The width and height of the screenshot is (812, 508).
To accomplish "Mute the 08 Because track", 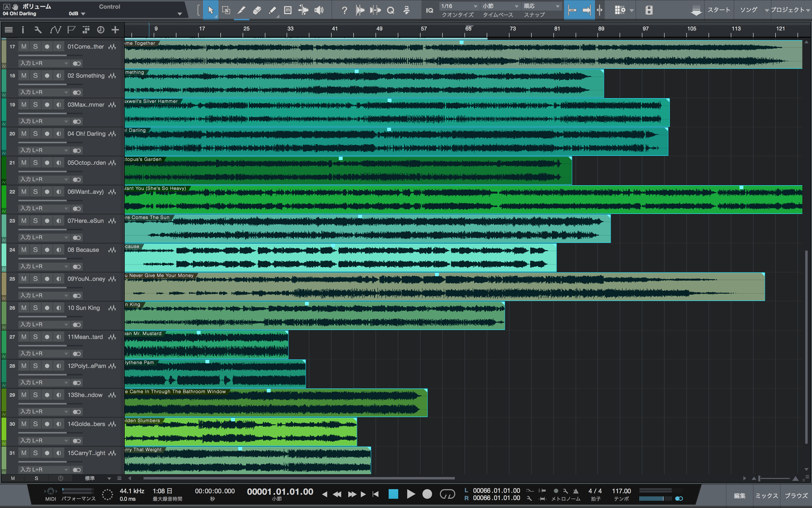I will pyautogui.click(x=24, y=250).
